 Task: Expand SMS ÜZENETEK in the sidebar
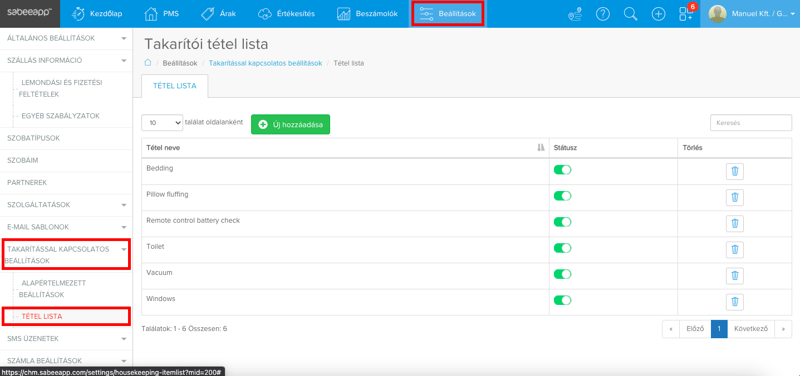click(x=66, y=338)
